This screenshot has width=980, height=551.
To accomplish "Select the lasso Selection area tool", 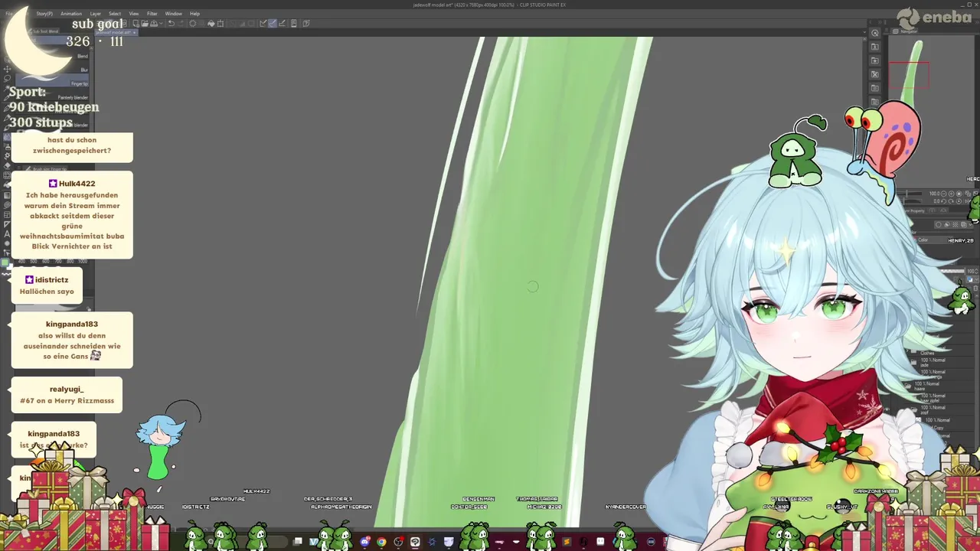I will (7, 78).
